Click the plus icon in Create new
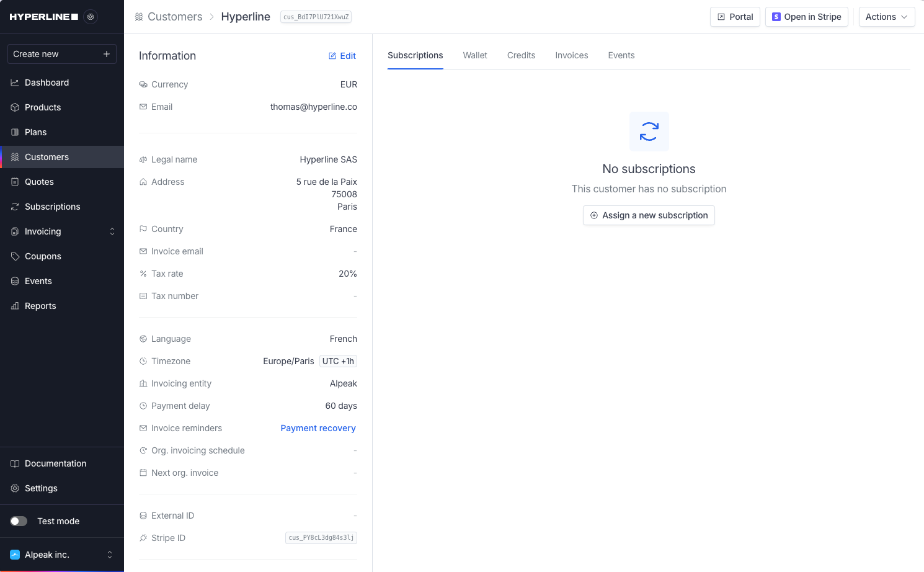 (107, 54)
